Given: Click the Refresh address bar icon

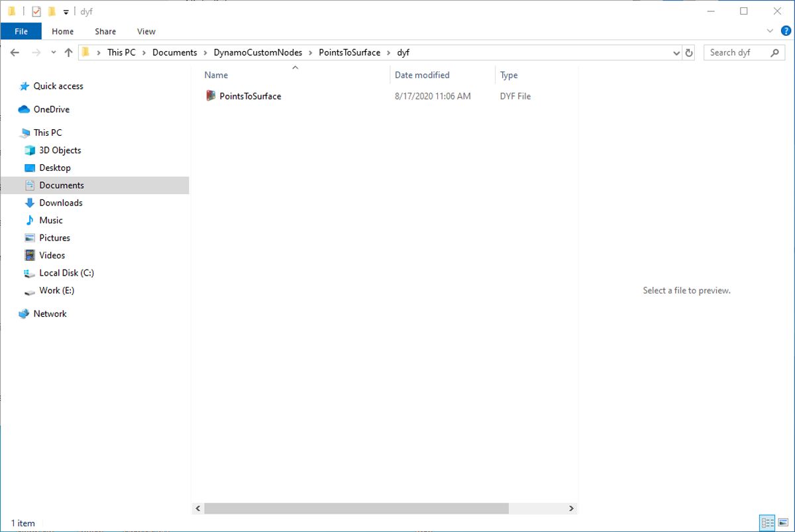Looking at the screenshot, I should (689, 53).
